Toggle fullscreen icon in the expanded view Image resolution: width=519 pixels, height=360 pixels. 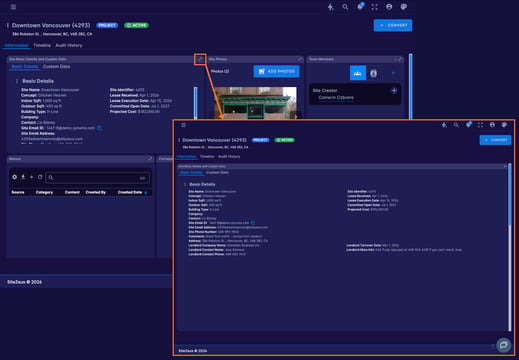(x=480, y=125)
